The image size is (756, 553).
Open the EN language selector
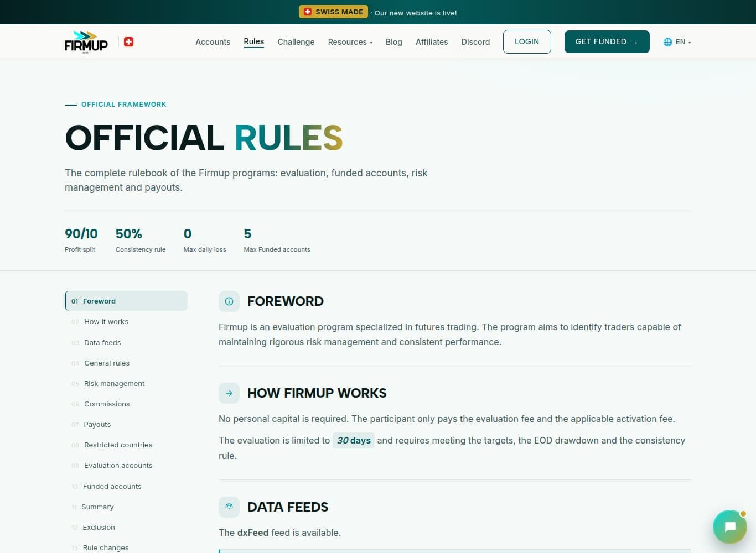coord(677,42)
